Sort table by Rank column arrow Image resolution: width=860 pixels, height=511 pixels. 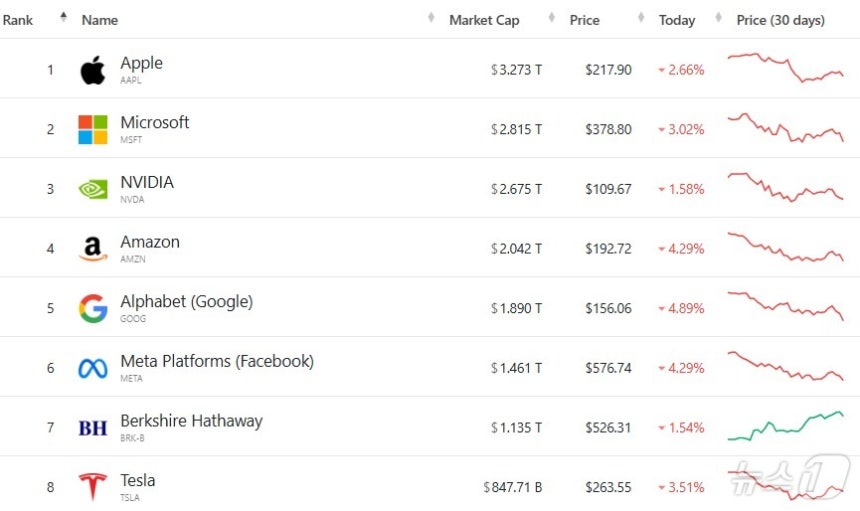pyautogui.click(x=64, y=18)
